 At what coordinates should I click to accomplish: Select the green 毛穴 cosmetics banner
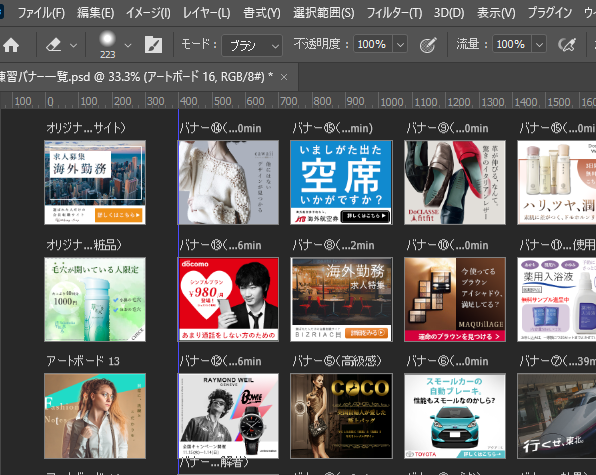[x=95, y=299]
